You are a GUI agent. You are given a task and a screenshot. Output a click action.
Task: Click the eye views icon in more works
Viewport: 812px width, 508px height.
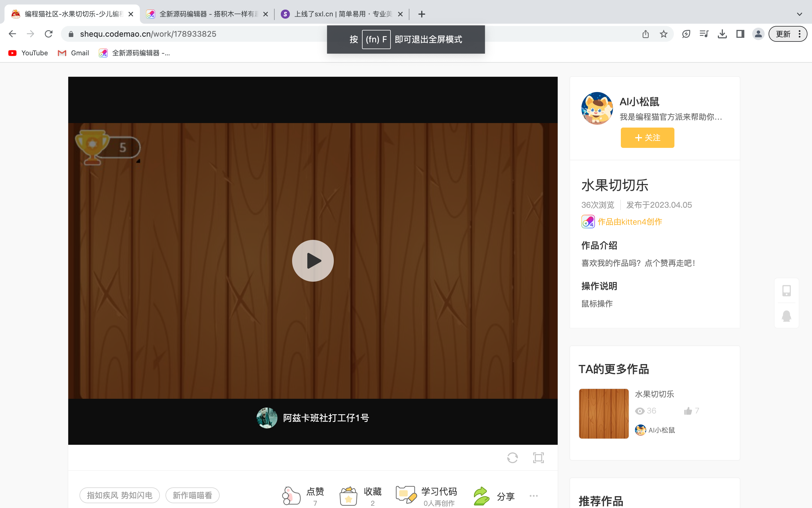(640, 411)
